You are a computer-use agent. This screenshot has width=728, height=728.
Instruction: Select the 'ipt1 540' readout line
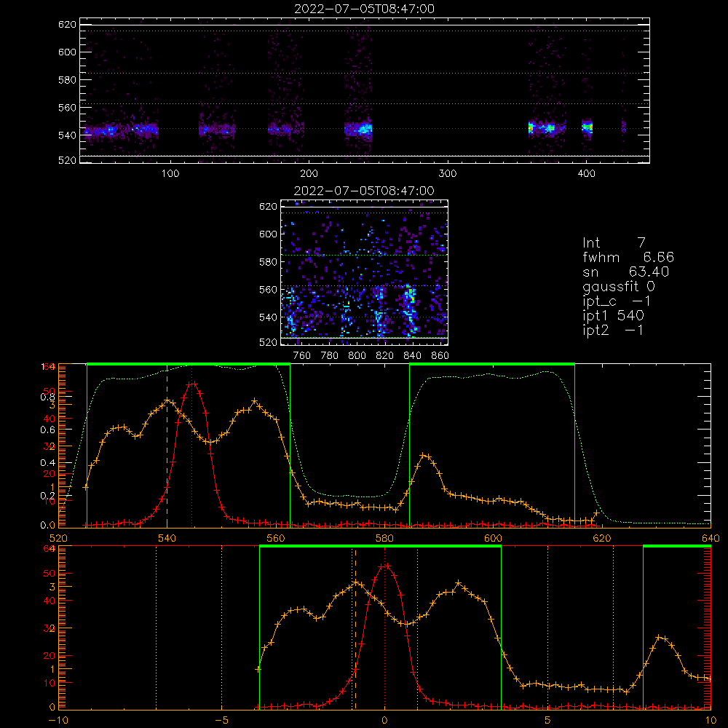613,315
